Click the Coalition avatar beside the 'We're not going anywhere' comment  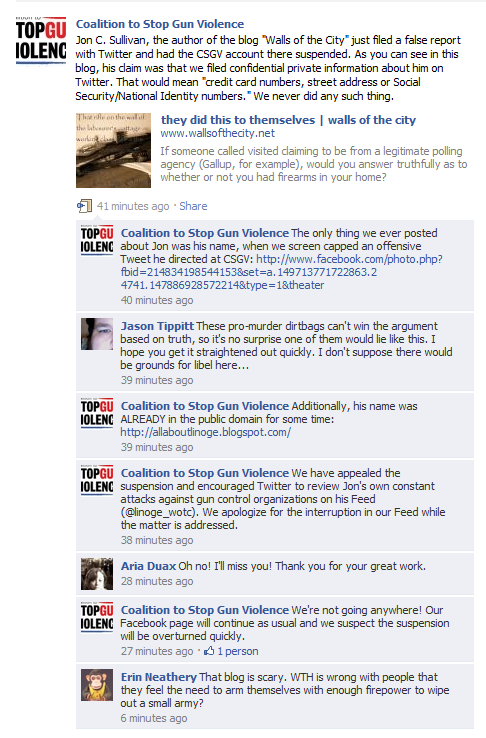97,618
